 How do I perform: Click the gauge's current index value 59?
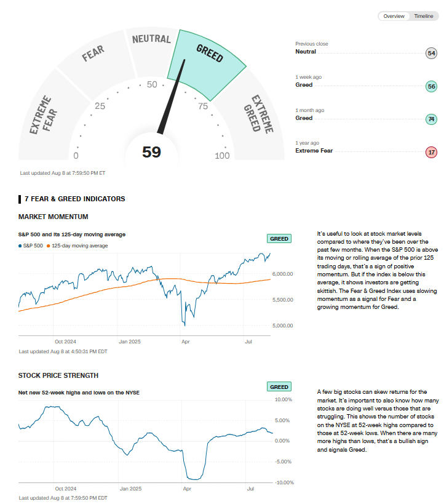tap(151, 151)
